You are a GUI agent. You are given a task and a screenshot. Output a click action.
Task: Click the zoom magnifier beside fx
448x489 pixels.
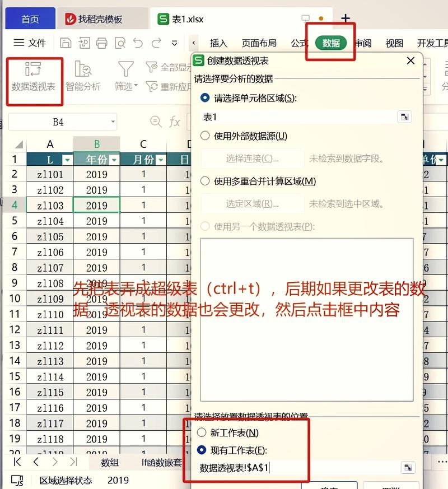click(156, 122)
